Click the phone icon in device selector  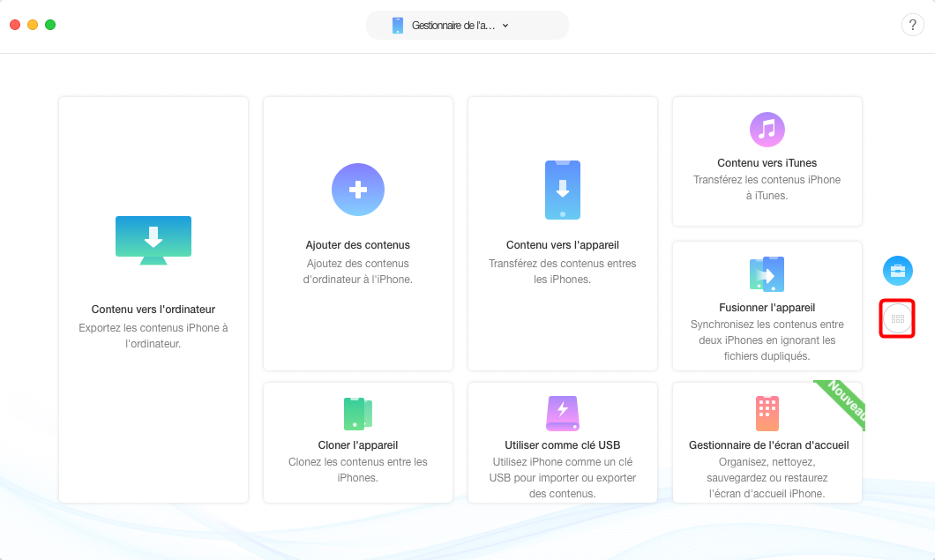tap(398, 25)
